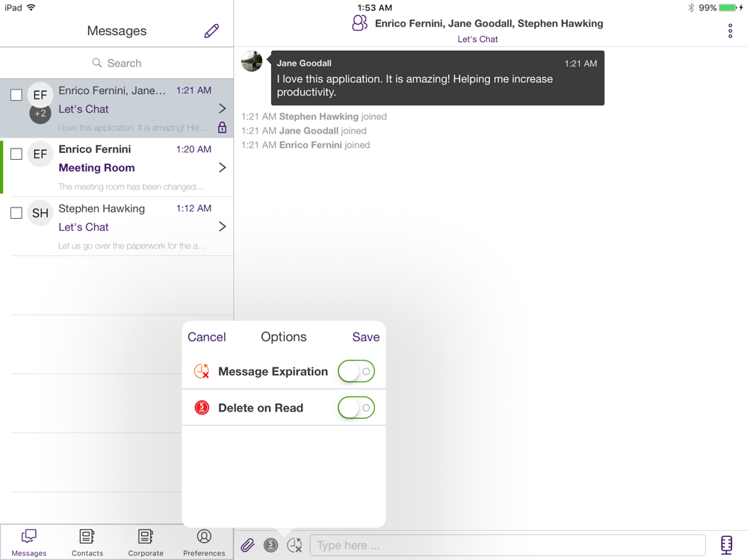Screen dimensions: 747x560
Task: Save the Options settings
Action: tap(366, 337)
